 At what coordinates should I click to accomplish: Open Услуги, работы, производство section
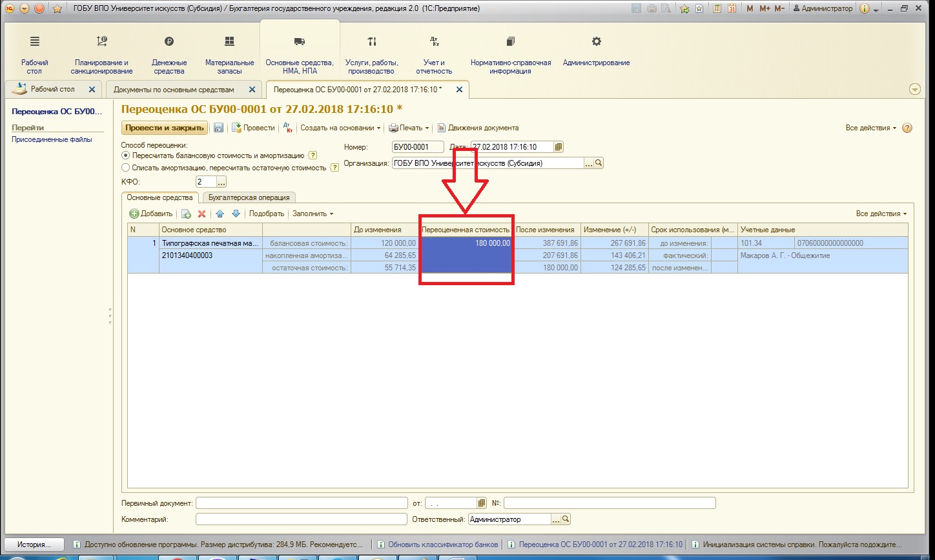click(x=372, y=55)
